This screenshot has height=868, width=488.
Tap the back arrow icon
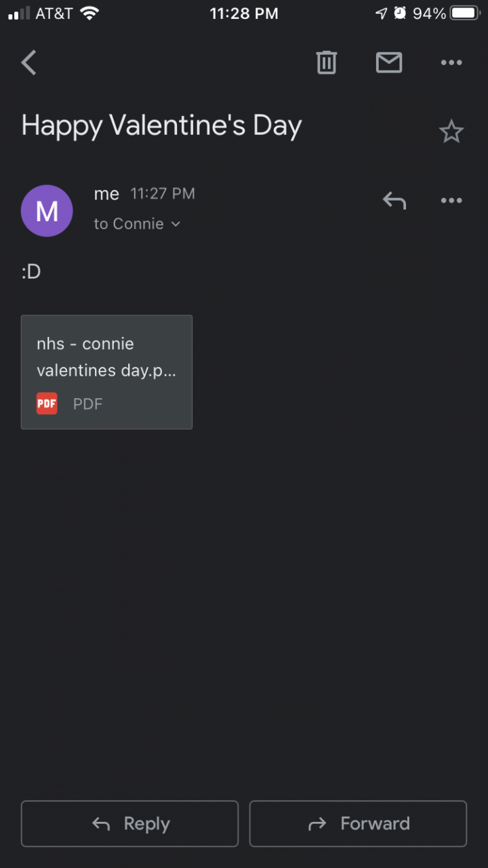coord(28,63)
